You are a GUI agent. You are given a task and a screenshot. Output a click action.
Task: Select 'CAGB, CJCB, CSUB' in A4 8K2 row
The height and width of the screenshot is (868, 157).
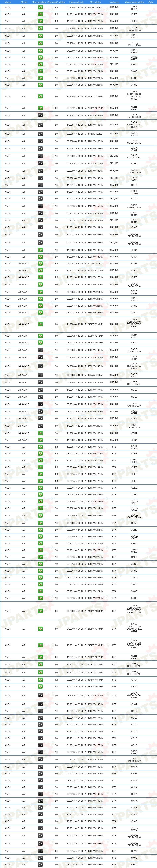tap(134, 116)
